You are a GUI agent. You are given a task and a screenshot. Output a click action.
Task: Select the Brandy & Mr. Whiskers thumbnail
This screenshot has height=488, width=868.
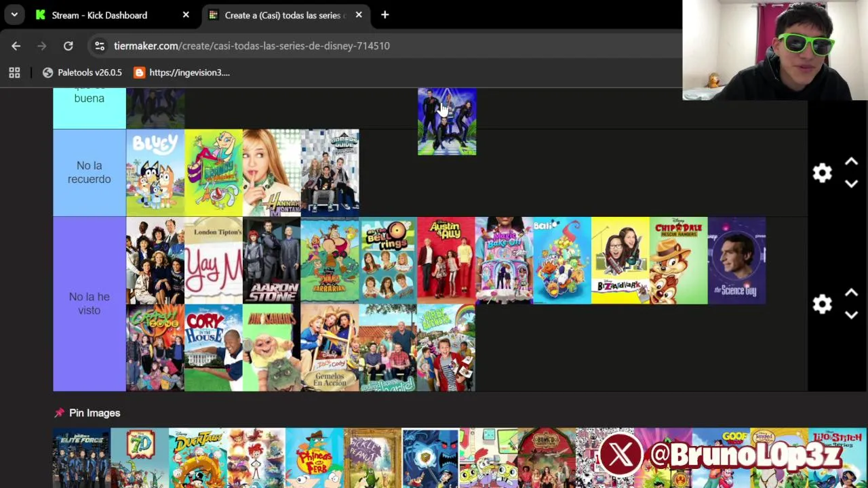pyautogui.click(x=214, y=172)
